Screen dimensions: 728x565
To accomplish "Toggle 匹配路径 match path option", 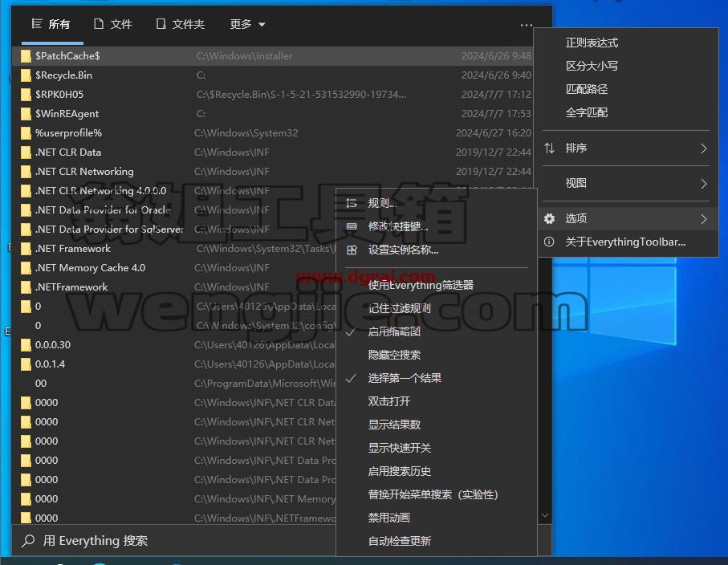I will click(626, 89).
